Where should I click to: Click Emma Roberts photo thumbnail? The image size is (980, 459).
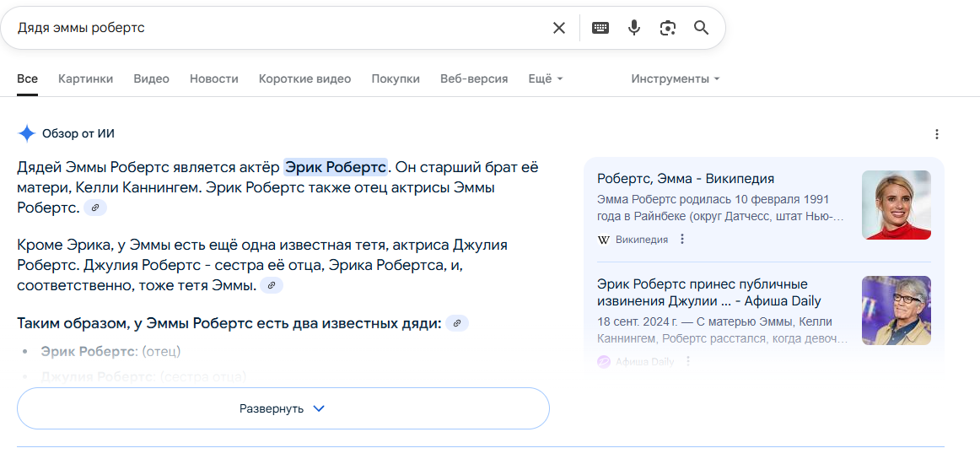tap(896, 205)
